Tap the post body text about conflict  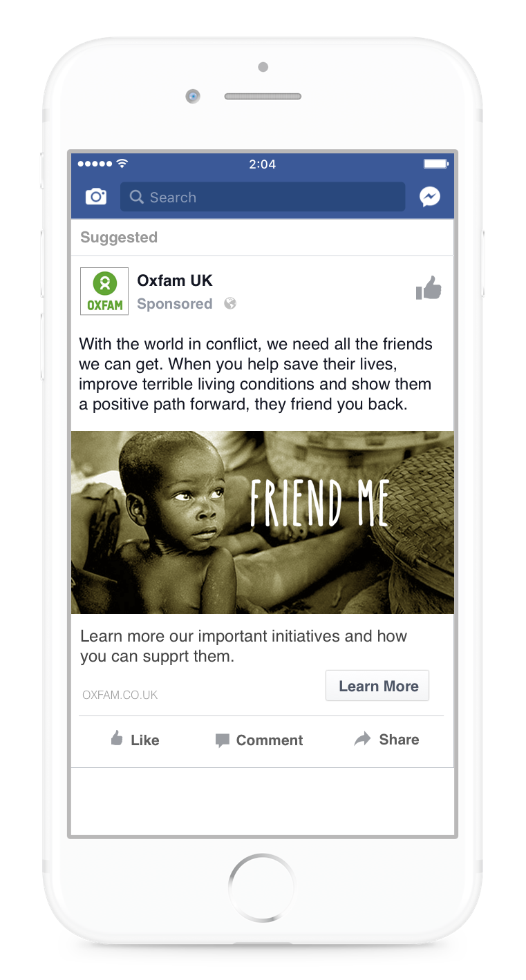pos(256,374)
